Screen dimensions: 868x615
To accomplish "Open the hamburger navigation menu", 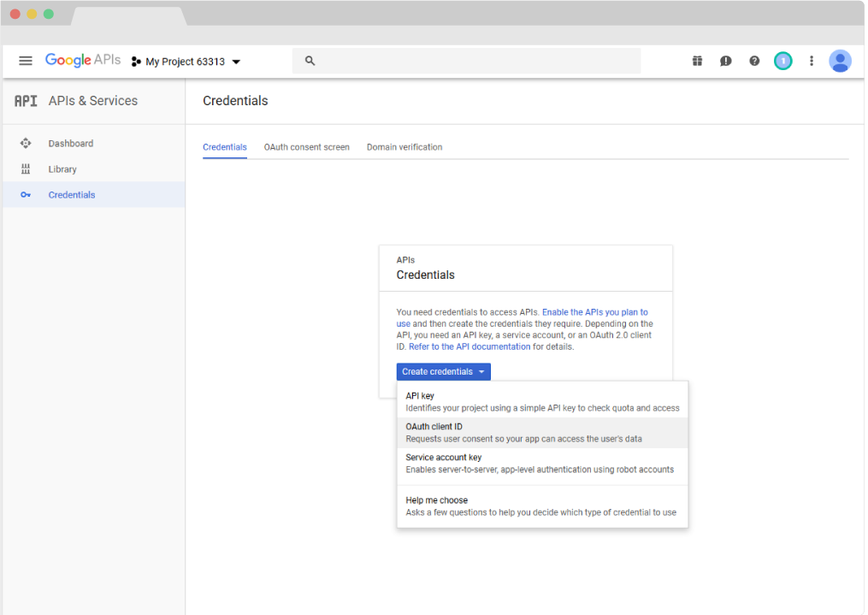I will click(x=26, y=61).
